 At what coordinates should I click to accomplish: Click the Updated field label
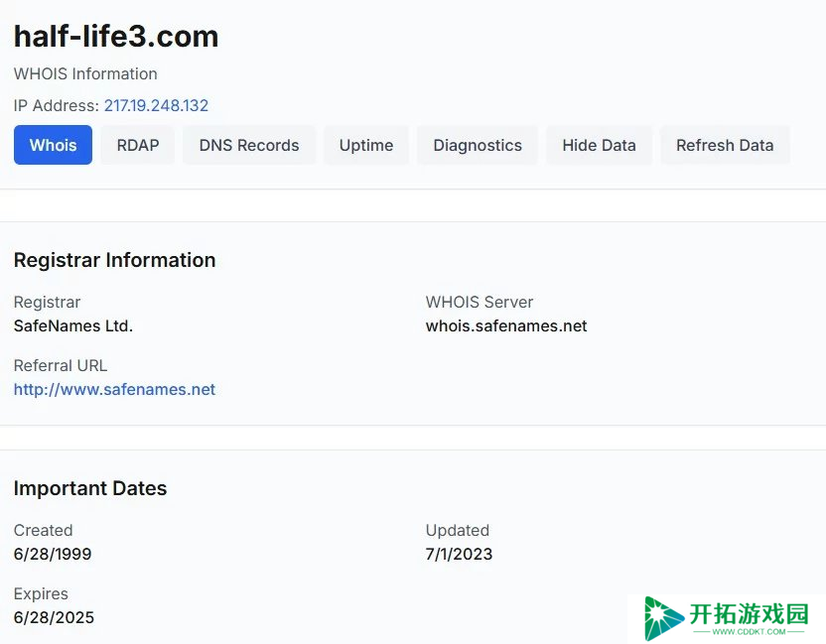pos(458,530)
